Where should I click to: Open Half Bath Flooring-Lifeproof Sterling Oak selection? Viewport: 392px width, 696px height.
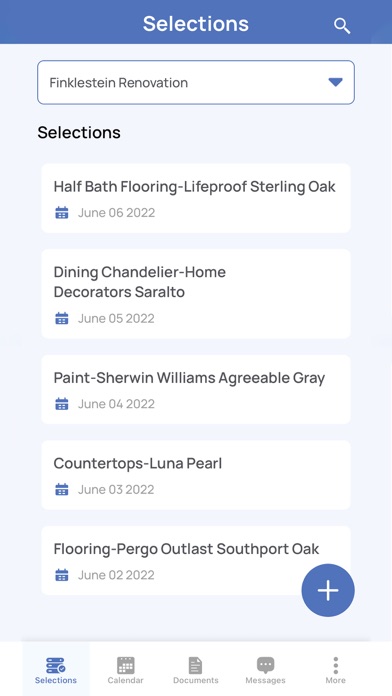click(x=196, y=198)
